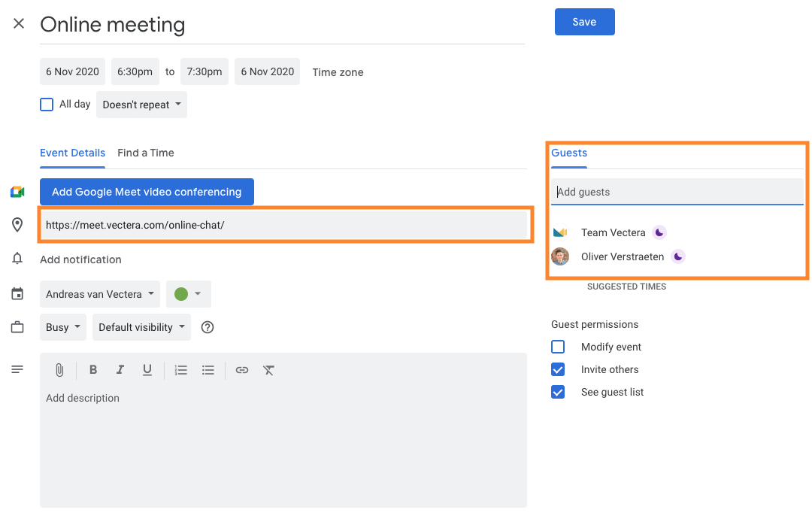Image resolution: width=812 pixels, height=528 pixels.
Task: Open the Busy availability dropdown
Action: [63, 327]
